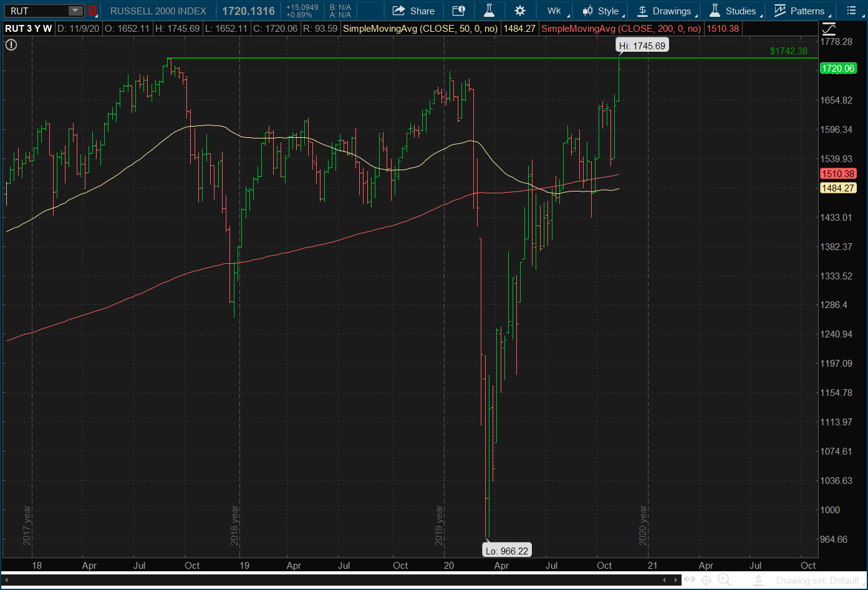Click the 1484.27 moving average value
868x590 pixels.
(519, 29)
